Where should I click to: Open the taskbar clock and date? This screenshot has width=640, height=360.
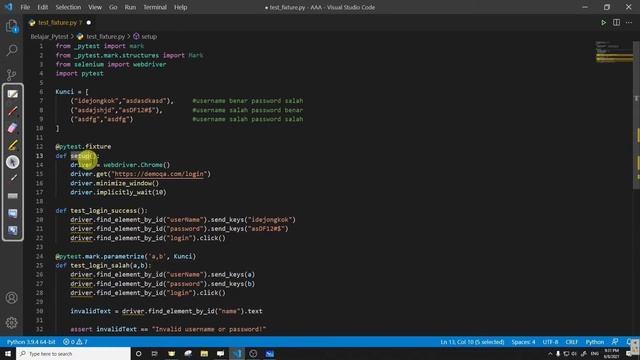click(x=611, y=353)
